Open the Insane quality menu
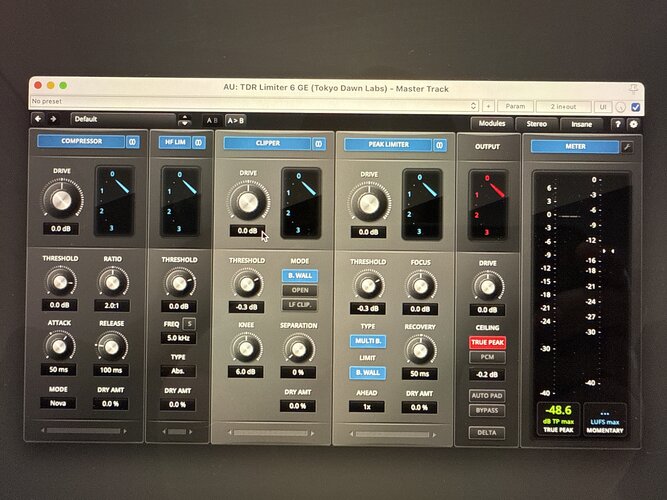The image size is (667, 500). 581,124
